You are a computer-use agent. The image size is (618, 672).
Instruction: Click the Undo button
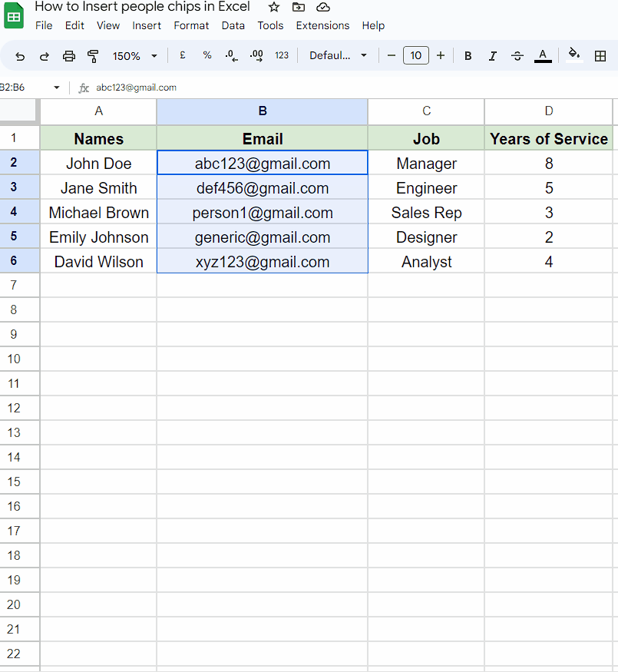pyautogui.click(x=20, y=55)
